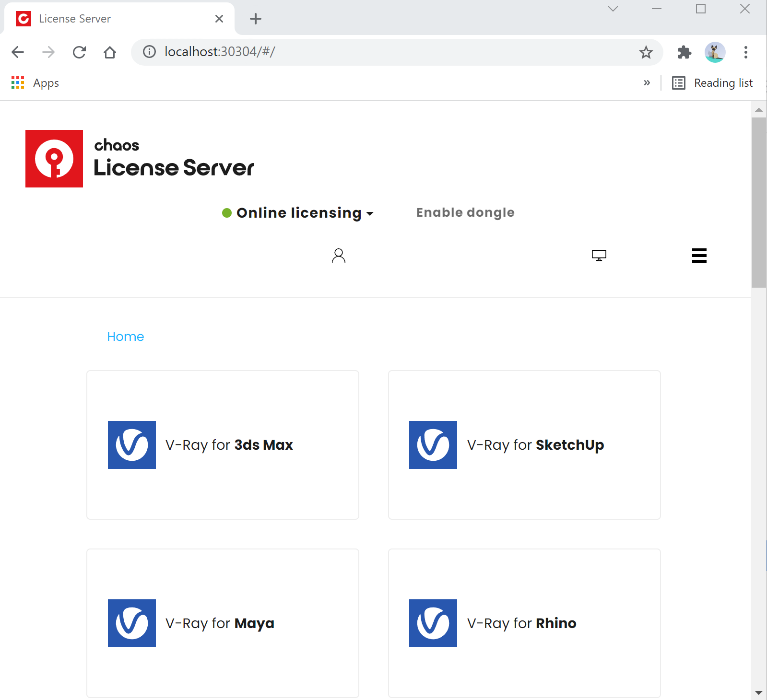Screen dimensions: 767x700
Task: Open the Extensions puzzle icon
Action: pos(684,52)
